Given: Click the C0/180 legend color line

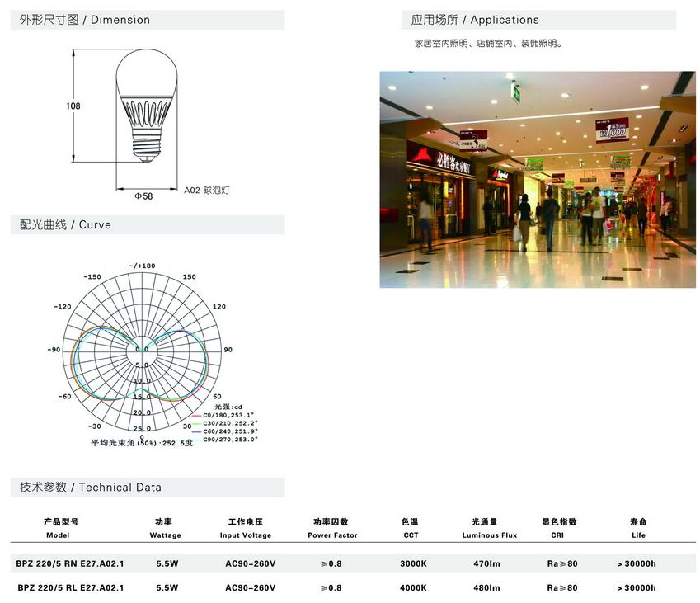Looking at the screenshot, I should (x=197, y=415).
